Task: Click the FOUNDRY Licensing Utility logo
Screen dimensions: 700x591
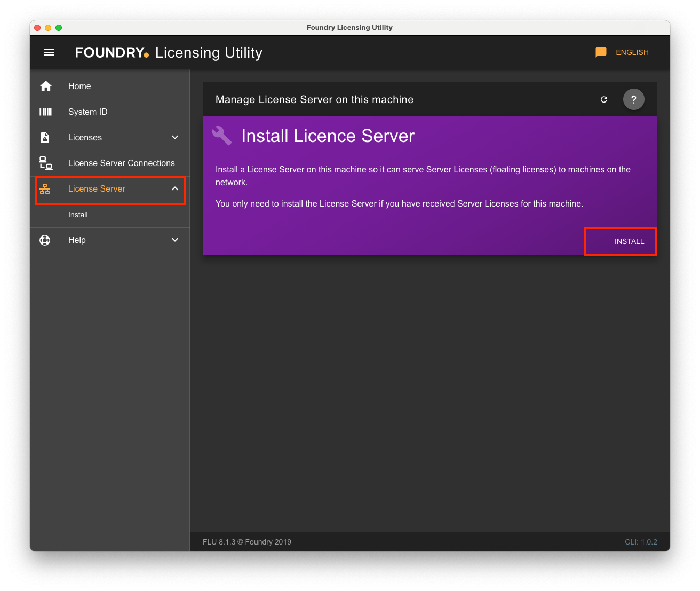Action: pos(169,52)
